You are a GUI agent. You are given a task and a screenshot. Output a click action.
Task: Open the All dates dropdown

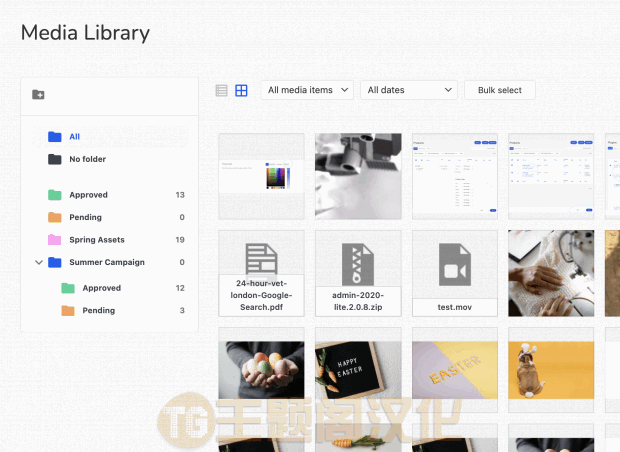pyautogui.click(x=409, y=90)
